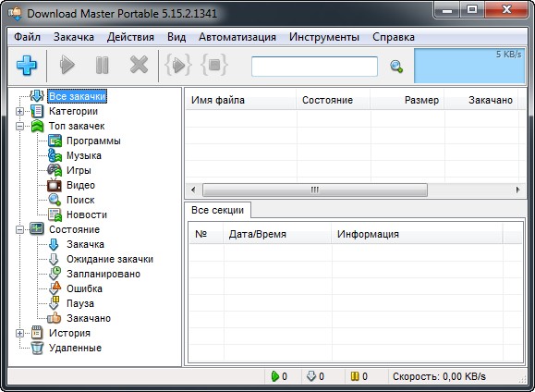This screenshot has height=392, width=535.
Task: Click the Пауза tree icon
Action: [55, 303]
